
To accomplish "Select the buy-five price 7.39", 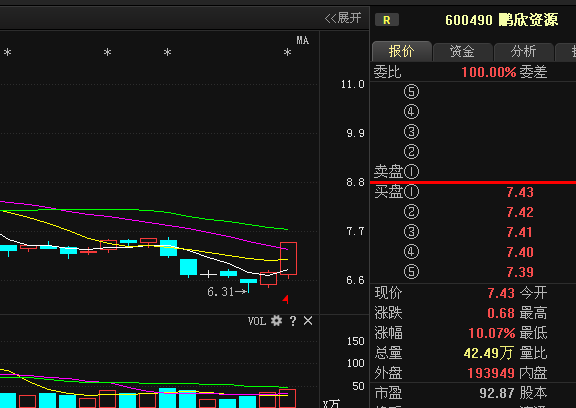I will coord(520,272).
